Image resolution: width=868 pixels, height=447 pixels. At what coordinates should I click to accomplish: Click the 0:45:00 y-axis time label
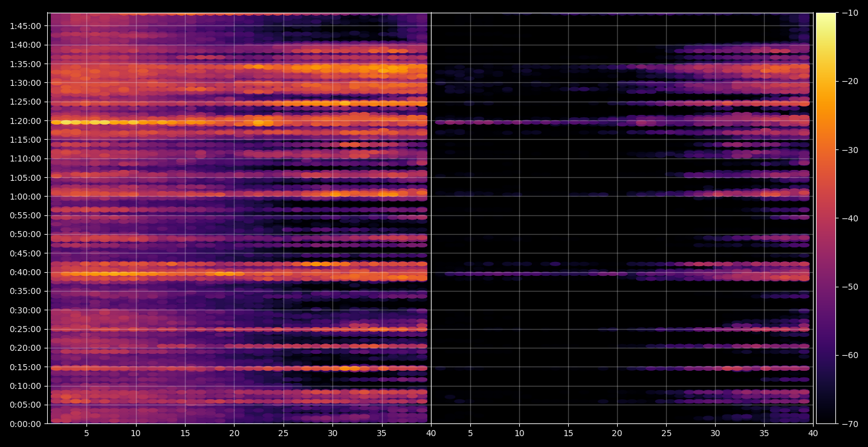click(26, 253)
